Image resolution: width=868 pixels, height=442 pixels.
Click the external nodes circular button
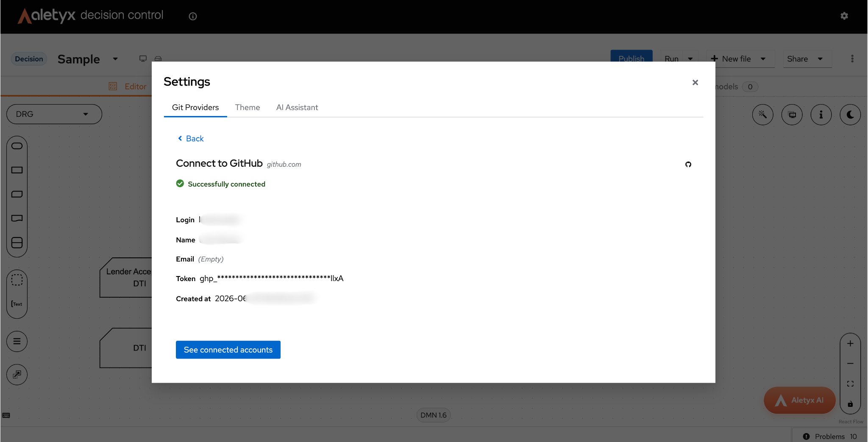pyautogui.click(x=17, y=374)
